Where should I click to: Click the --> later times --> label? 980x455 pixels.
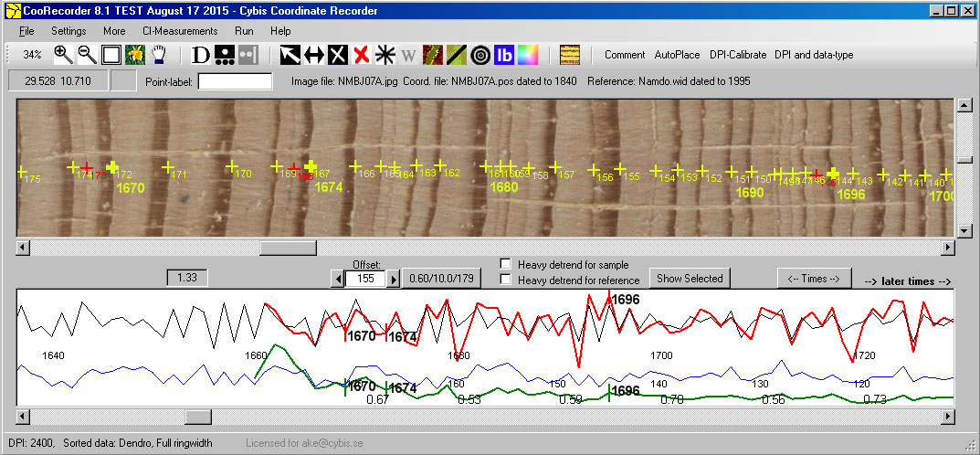coord(908,281)
